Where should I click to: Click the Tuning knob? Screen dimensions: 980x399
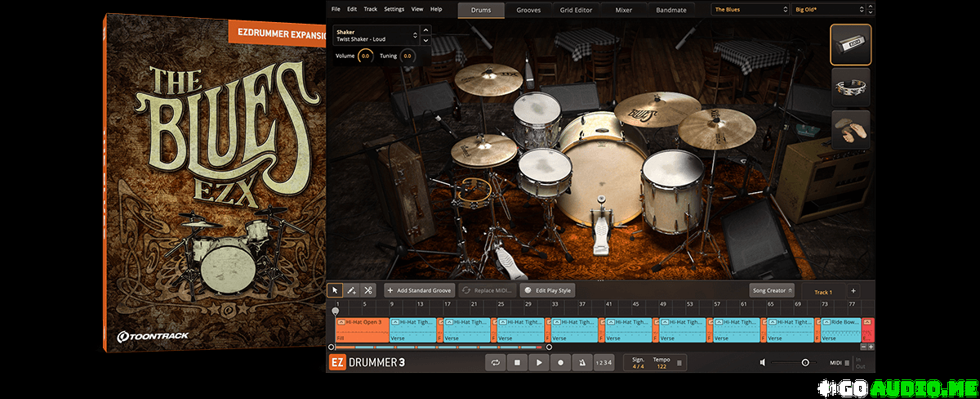(407, 56)
